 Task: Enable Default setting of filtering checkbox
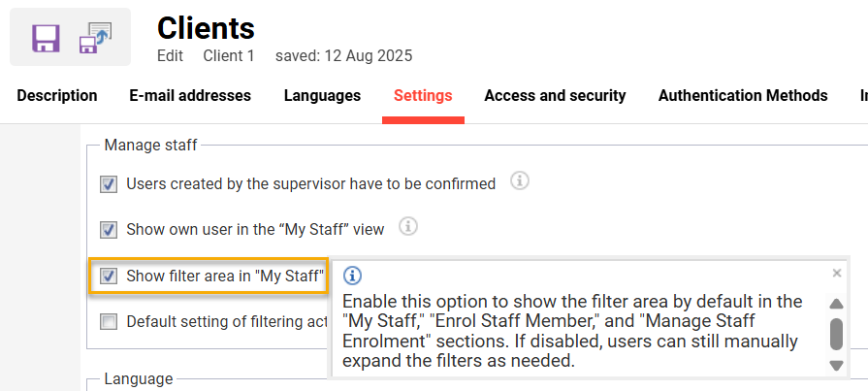click(x=110, y=322)
